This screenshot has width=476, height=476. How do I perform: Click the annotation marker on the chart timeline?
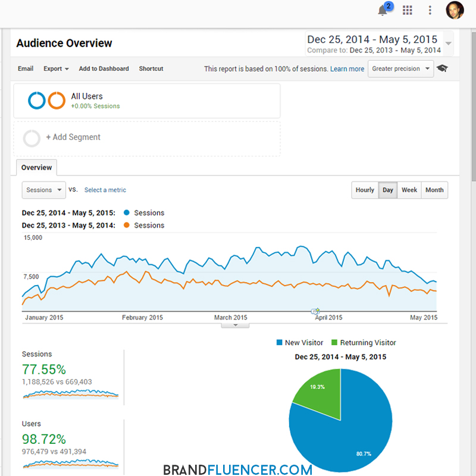click(x=315, y=311)
